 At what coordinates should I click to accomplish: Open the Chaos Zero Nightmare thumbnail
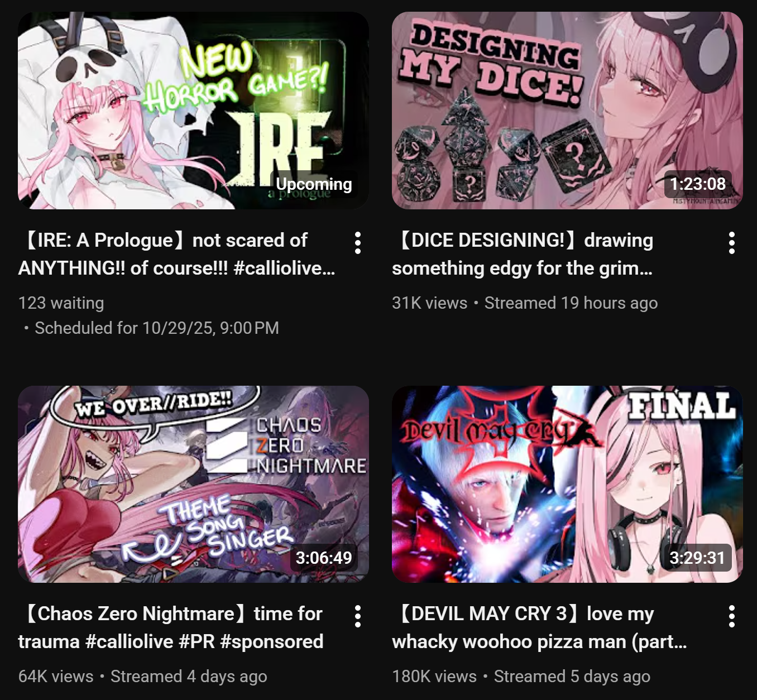(x=193, y=484)
